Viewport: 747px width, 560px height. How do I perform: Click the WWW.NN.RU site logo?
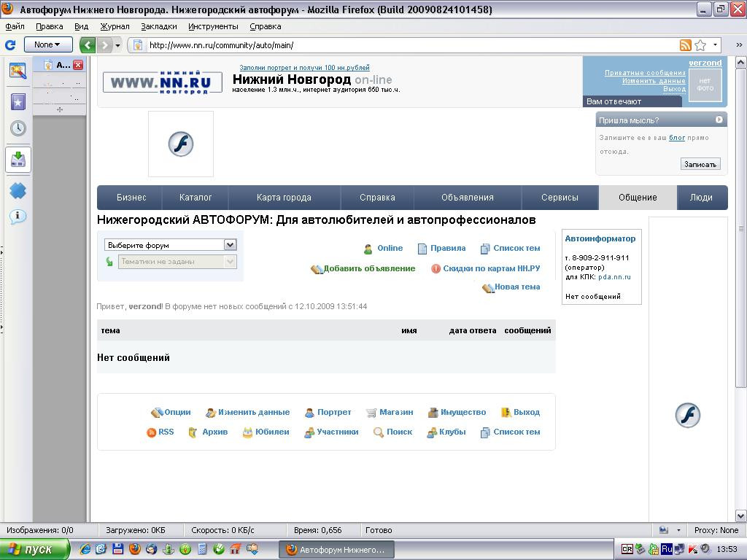click(x=163, y=82)
